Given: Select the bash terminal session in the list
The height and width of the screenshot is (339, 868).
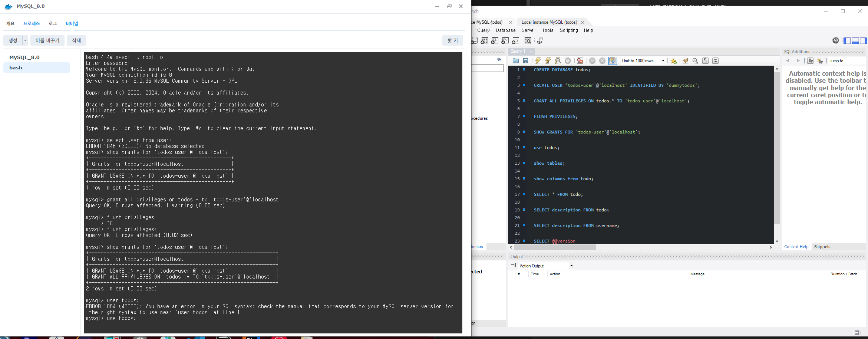Looking at the screenshot, I should pyautogui.click(x=37, y=68).
